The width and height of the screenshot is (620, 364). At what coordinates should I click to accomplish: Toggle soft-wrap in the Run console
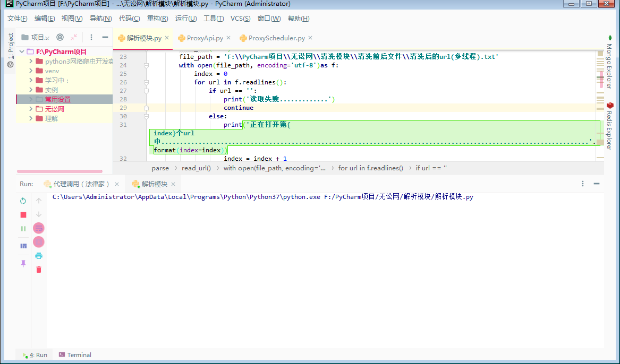39,228
